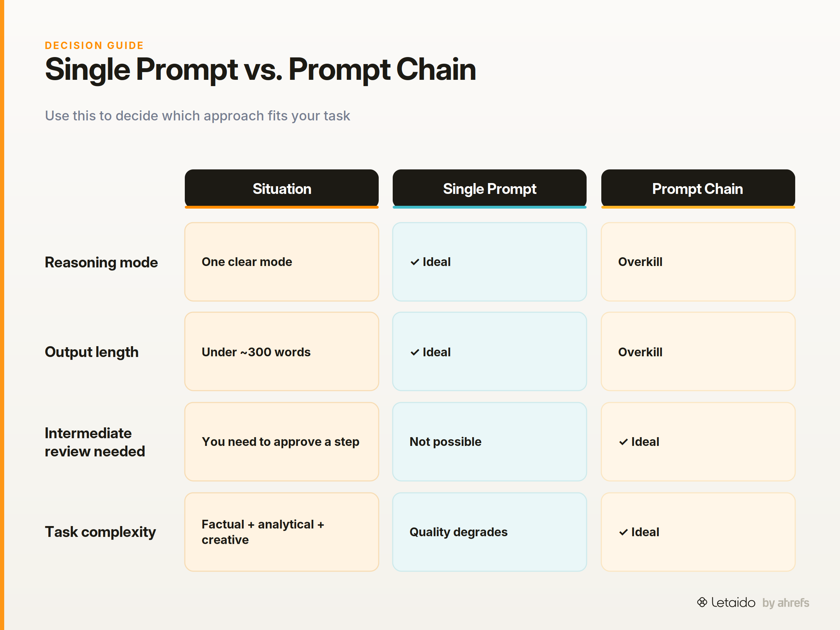Screen dimensions: 840x630
Task: Click checkmark icon in Reasoning mode Single Prompt cell
Action: (415, 262)
